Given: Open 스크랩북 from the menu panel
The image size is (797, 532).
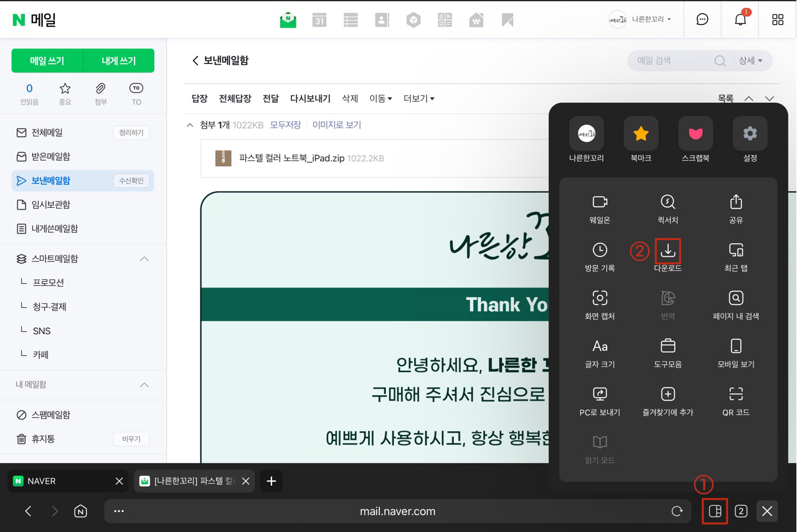Looking at the screenshot, I should [695, 139].
